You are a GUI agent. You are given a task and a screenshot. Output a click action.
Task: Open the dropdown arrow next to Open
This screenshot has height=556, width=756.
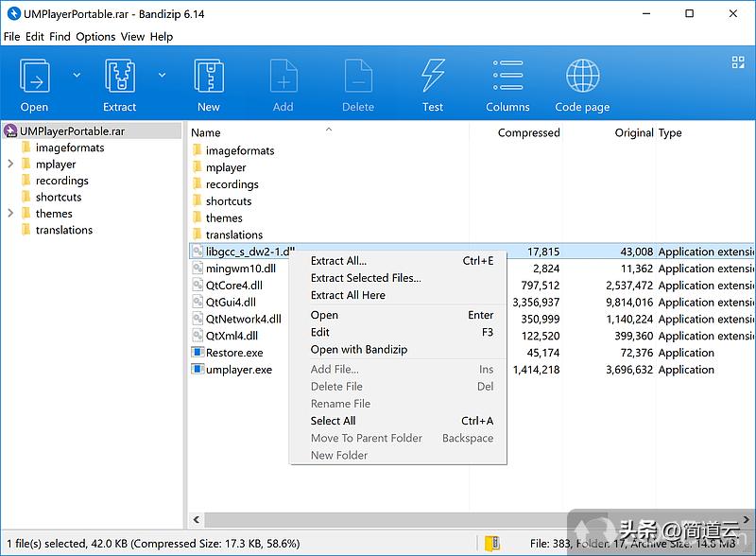77,76
